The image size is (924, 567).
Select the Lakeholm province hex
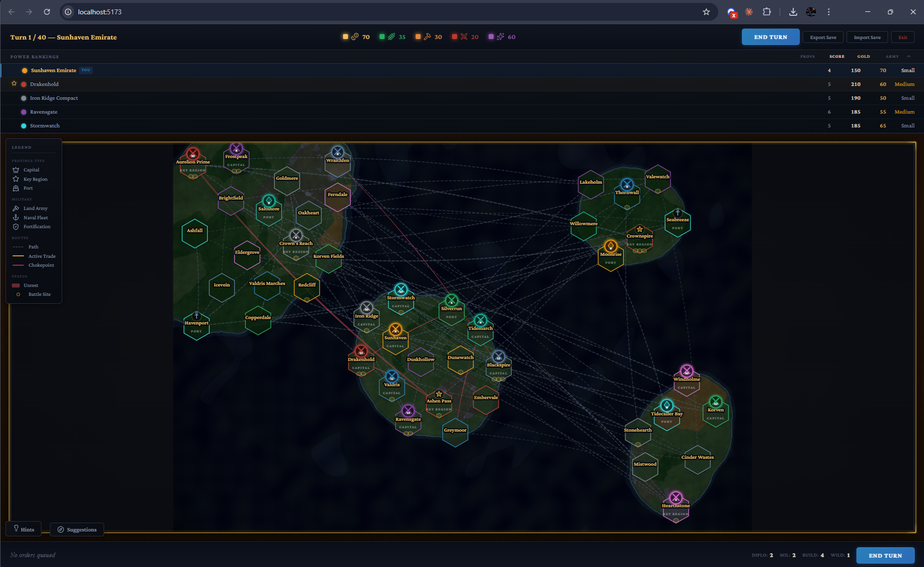tap(591, 185)
